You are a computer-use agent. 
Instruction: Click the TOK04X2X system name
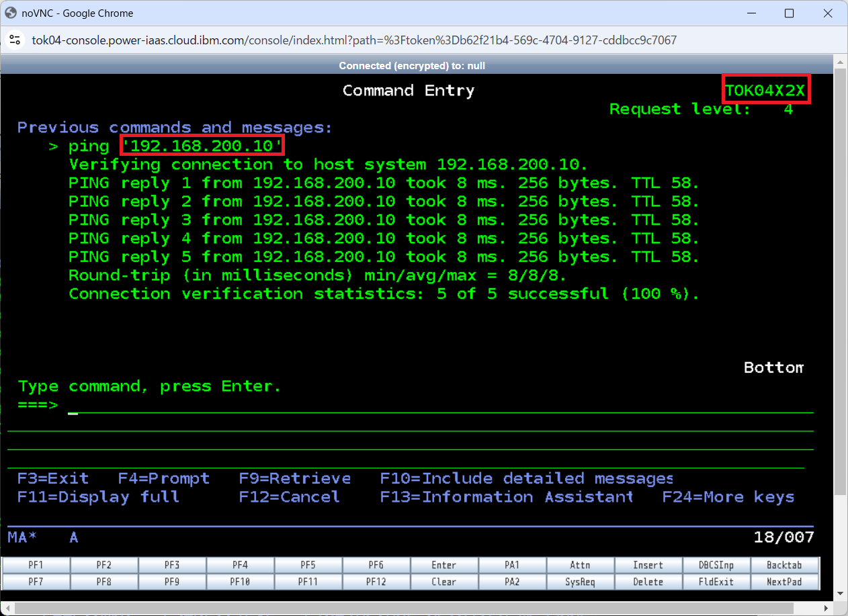point(766,91)
